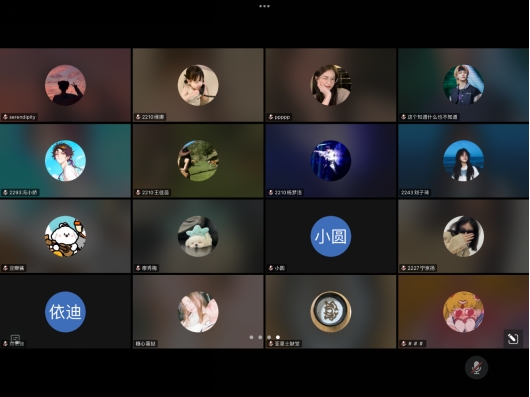The height and width of the screenshot is (397, 530).
Task: Click the serendipity name label
Action: pos(22,117)
